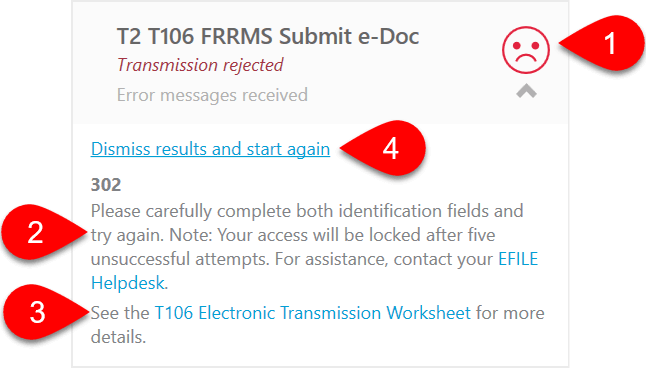The image size is (646, 368).
Task: Click the red callout marker numbered 3
Action: click(46, 312)
